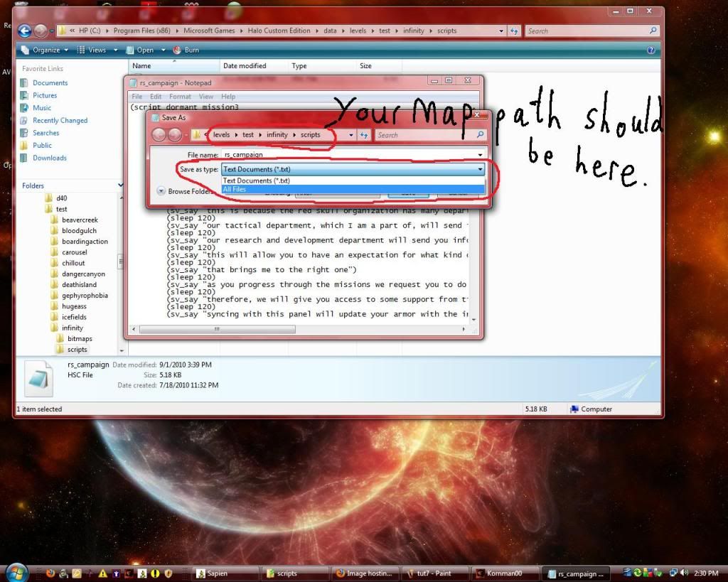Click Microsoft Games in the Explorer address path

coord(209,31)
